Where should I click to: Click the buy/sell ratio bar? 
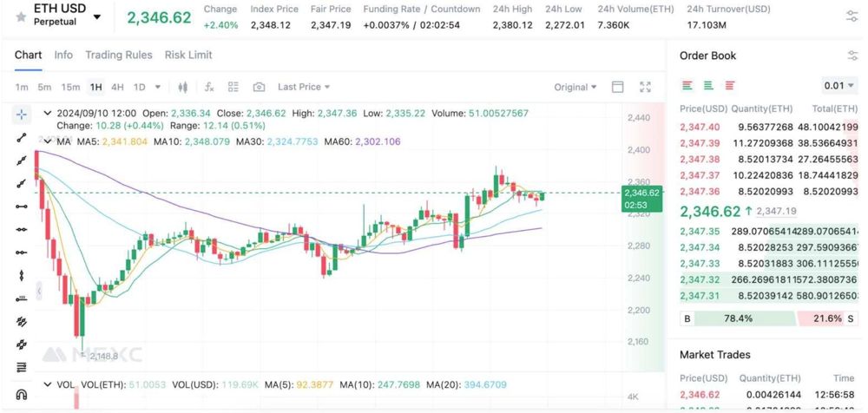768,318
